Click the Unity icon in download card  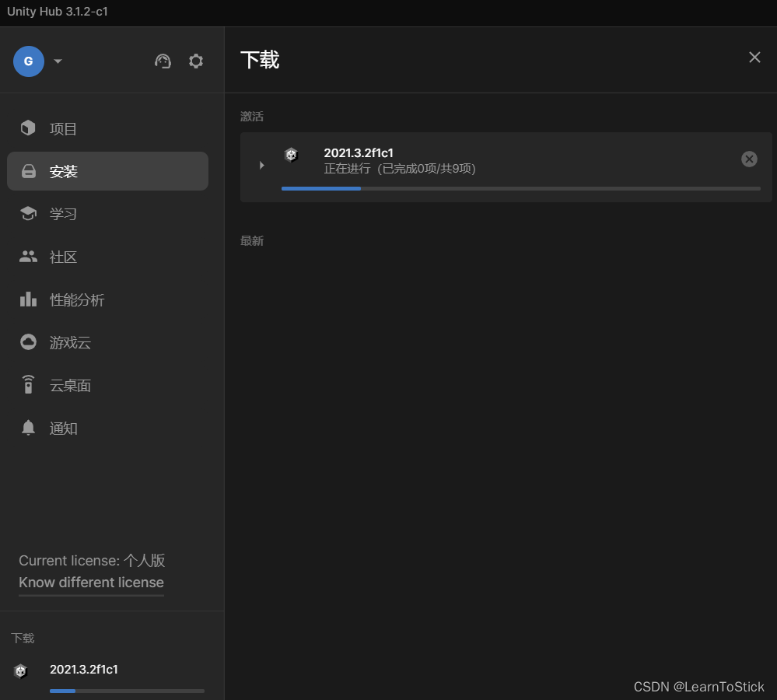[x=292, y=155]
